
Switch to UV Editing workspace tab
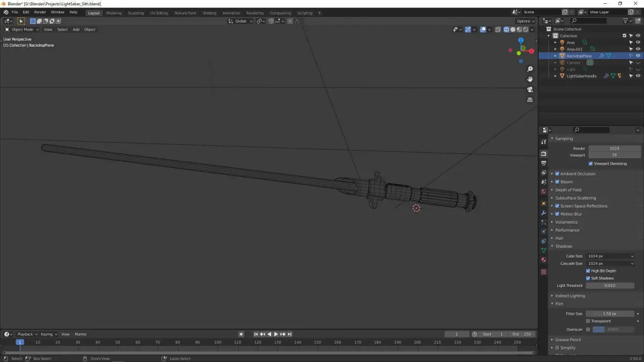click(x=159, y=13)
